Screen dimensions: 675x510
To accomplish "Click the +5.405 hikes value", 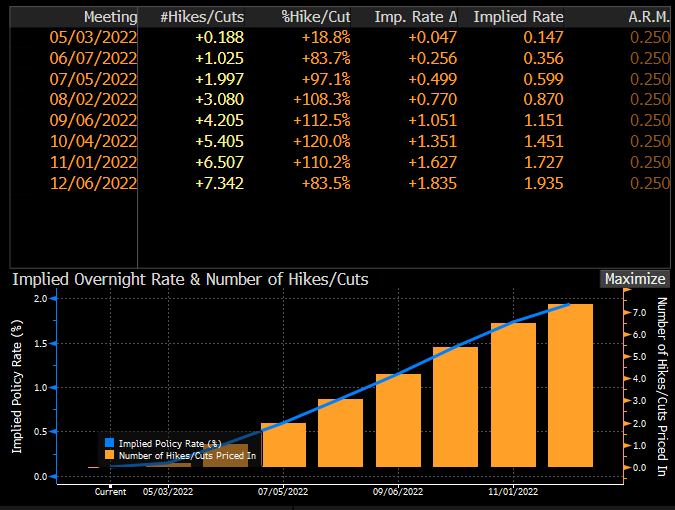I will pyautogui.click(x=222, y=141).
